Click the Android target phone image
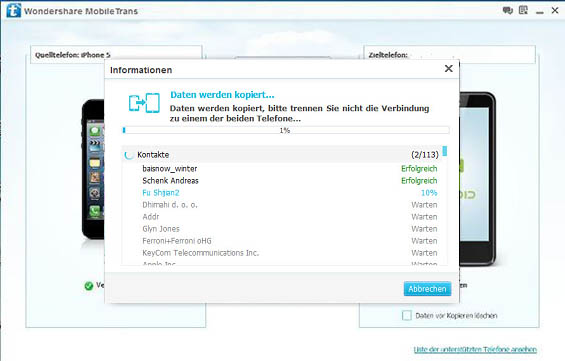The image size is (565, 361). point(477,178)
